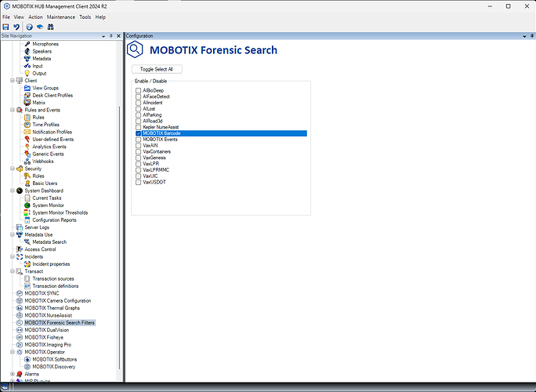Select the Speakers node icon
The width and height of the screenshot is (536, 392).
point(27,51)
